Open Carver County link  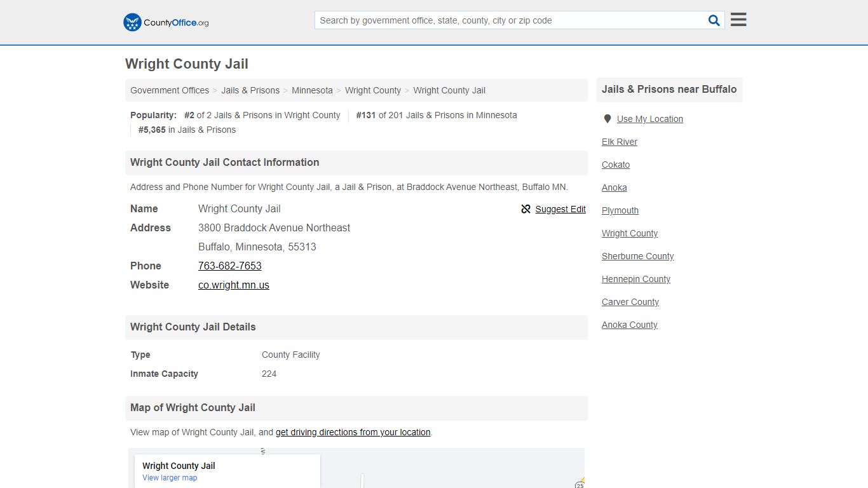point(630,302)
